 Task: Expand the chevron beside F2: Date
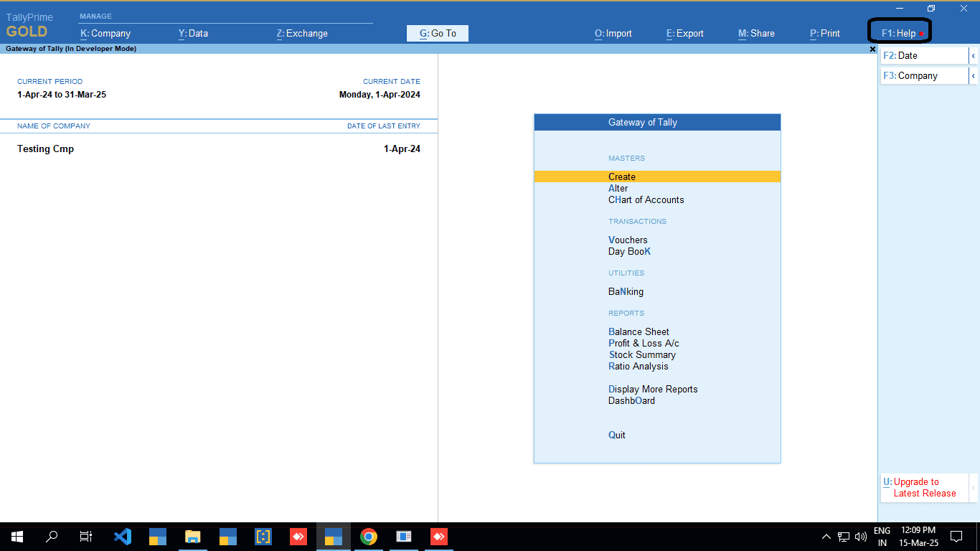pyautogui.click(x=974, y=55)
